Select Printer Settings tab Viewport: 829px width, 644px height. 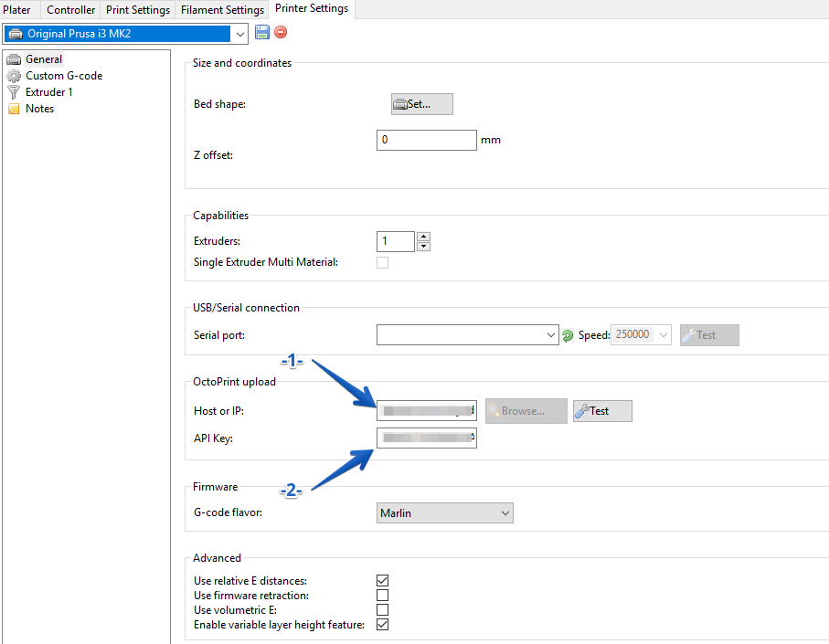[312, 8]
